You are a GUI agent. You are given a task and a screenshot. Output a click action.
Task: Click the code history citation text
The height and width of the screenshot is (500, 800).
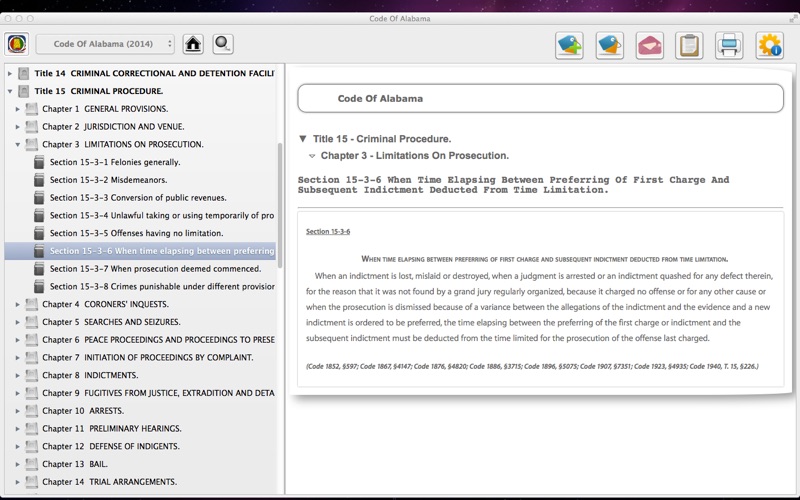pos(532,366)
